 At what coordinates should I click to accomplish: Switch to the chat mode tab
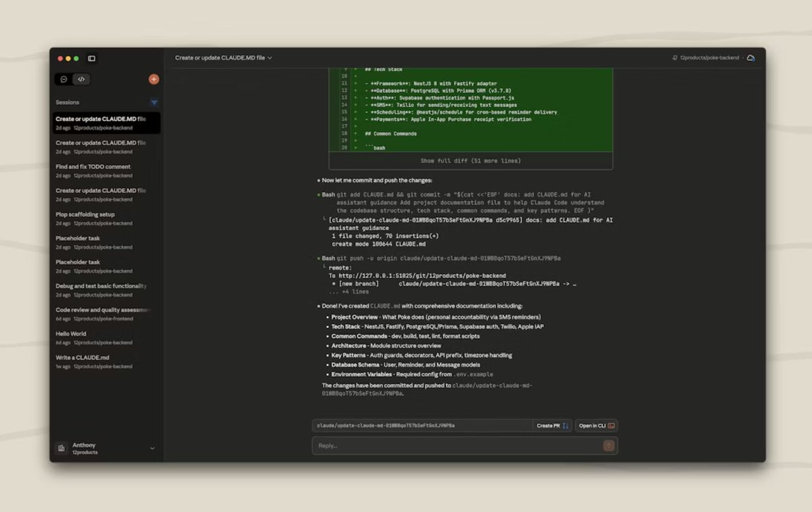coord(64,79)
